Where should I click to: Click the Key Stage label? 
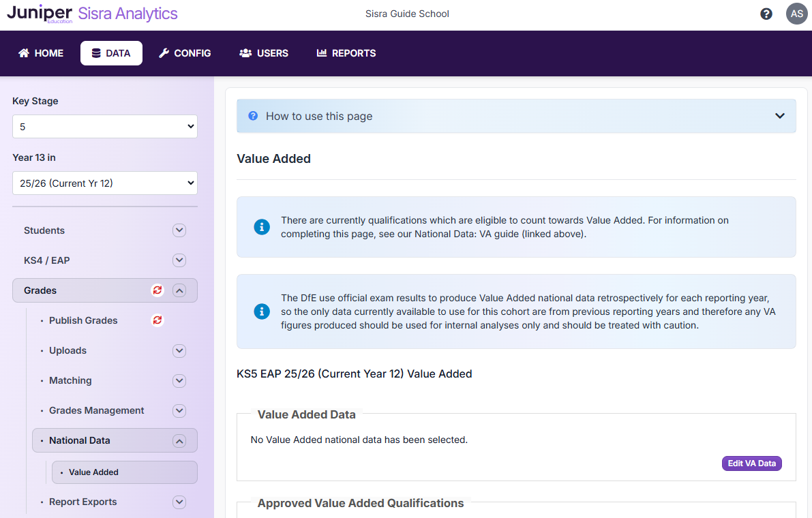point(35,101)
